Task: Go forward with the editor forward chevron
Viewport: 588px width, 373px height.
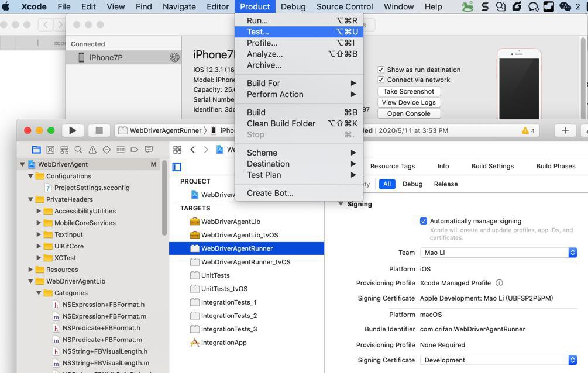Action: [x=205, y=150]
